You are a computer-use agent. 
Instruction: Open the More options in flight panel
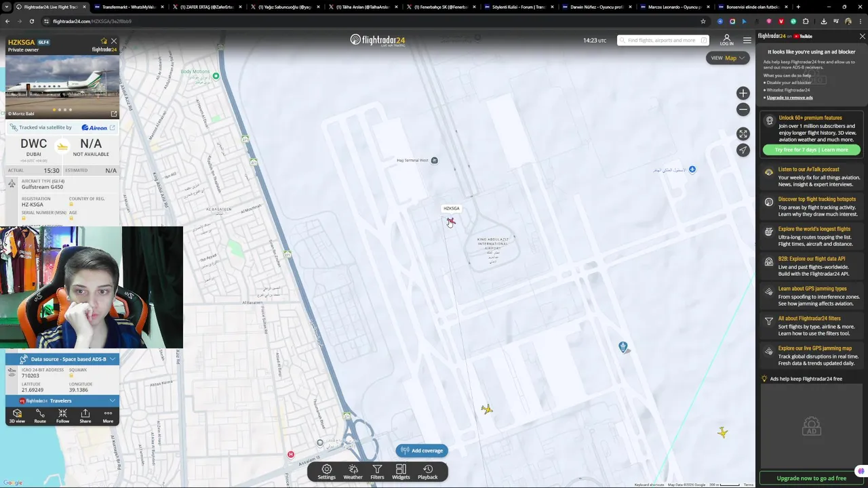[x=108, y=416]
